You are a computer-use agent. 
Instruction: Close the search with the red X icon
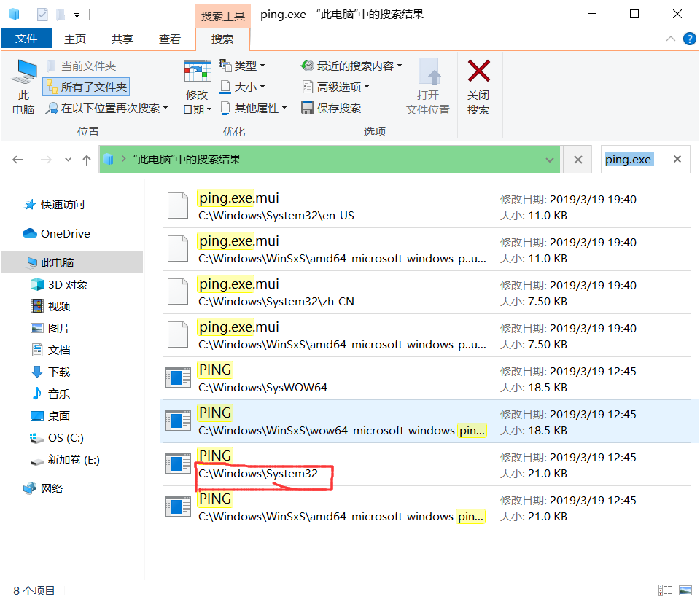478,82
